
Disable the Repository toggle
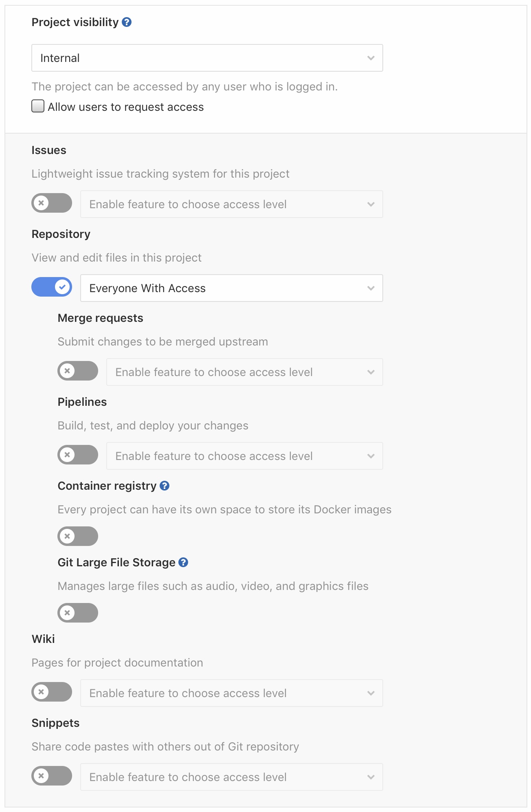pyautogui.click(x=51, y=287)
